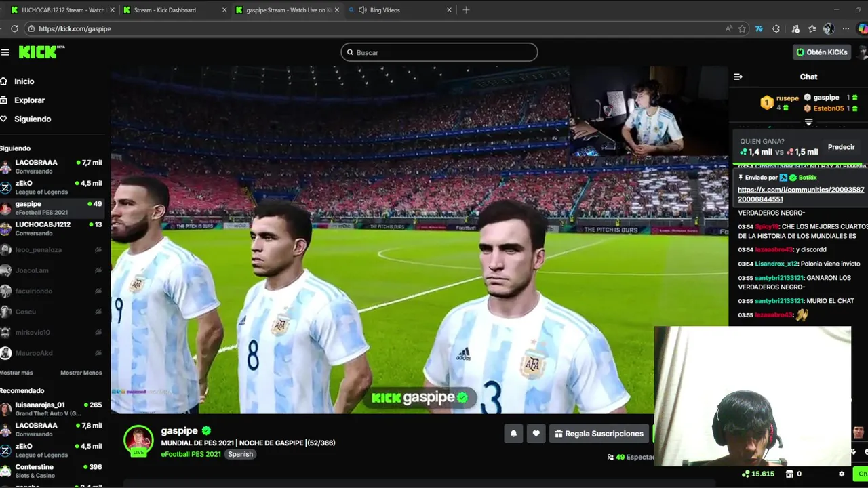
Task: Open LACOBRAAA under Recomendado
Action: point(52,430)
